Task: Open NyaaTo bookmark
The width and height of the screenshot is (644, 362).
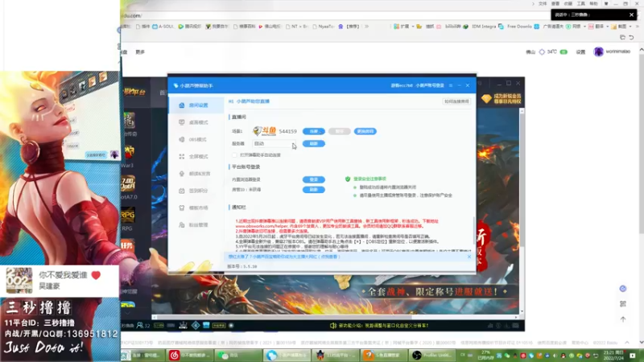Action: [323, 27]
